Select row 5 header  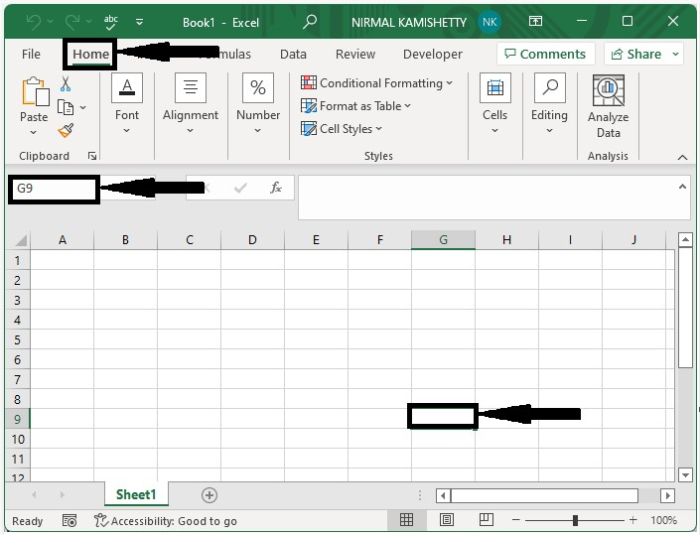click(x=17, y=340)
